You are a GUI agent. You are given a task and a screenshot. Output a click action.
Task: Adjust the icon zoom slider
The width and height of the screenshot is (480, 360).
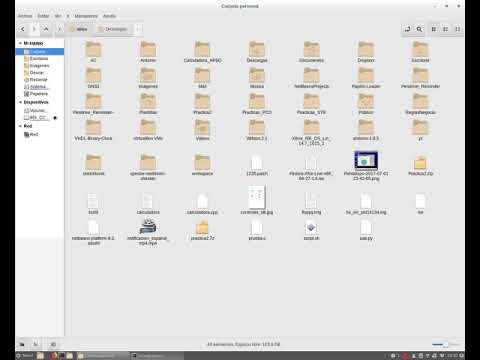pyautogui.click(x=446, y=344)
